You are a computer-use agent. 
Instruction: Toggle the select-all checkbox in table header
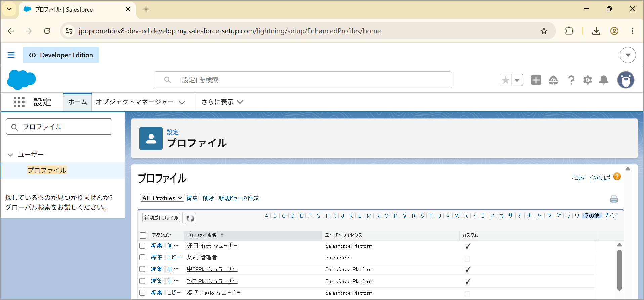point(143,236)
